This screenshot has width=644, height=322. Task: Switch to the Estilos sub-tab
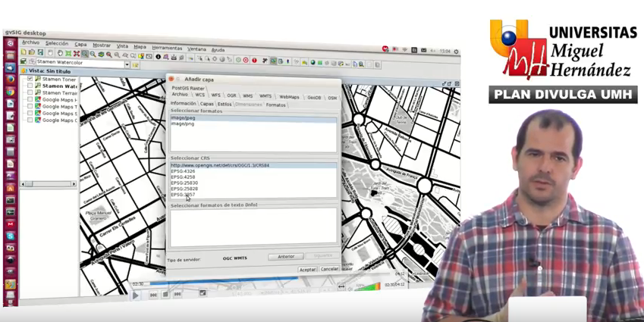[x=225, y=105]
